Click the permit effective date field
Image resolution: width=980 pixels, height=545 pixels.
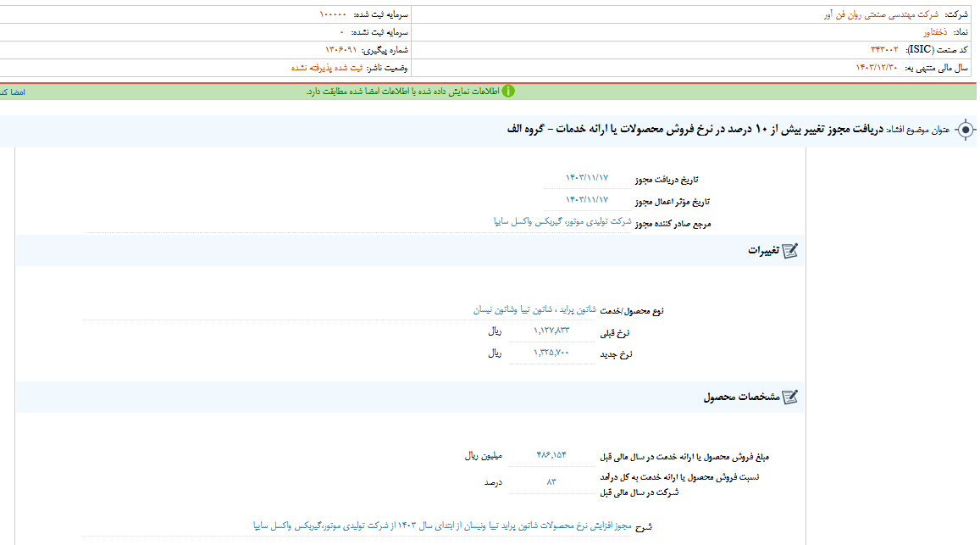tap(586, 200)
